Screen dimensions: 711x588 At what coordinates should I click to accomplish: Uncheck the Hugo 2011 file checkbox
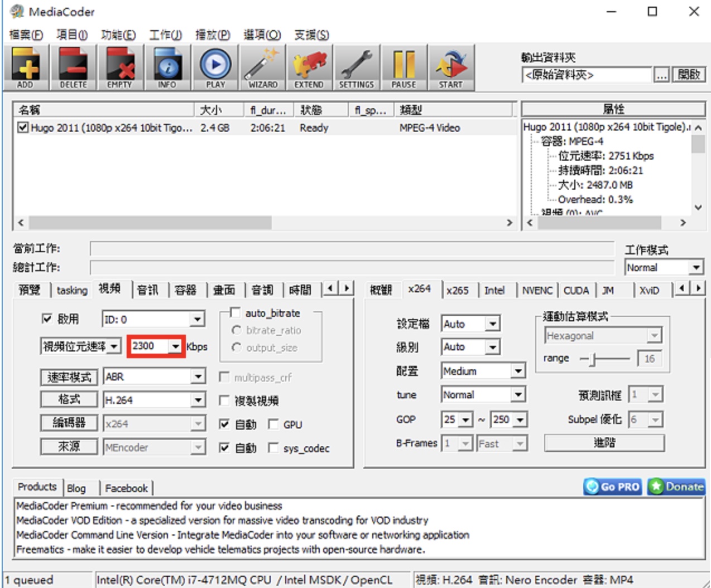(x=22, y=128)
